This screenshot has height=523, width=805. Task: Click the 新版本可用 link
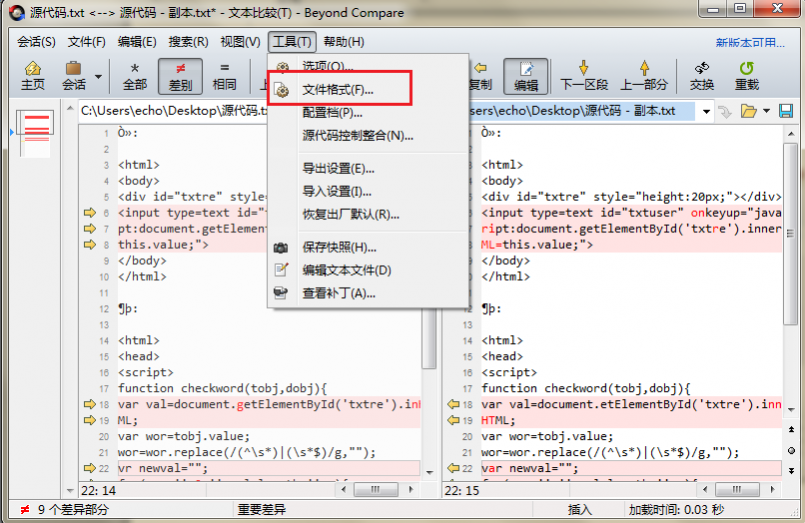pyautogui.click(x=750, y=43)
